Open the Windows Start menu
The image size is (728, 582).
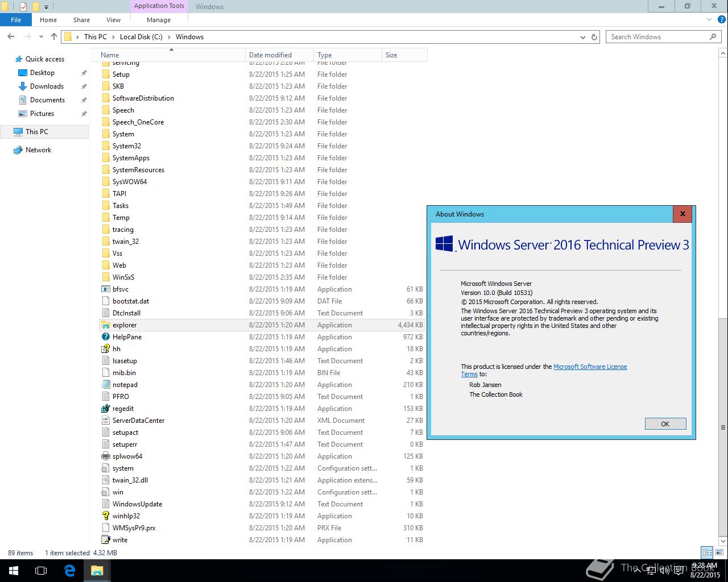click(14, 571)
